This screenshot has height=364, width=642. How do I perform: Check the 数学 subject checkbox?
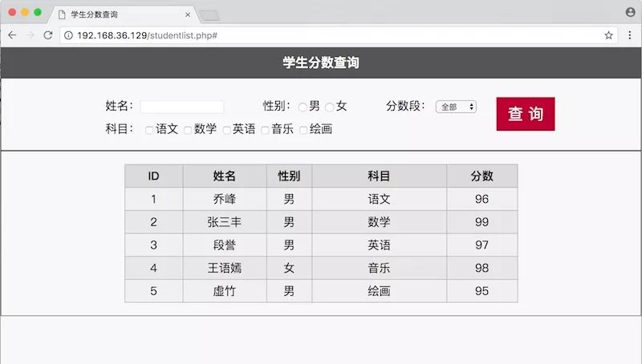tap(188, 130)
